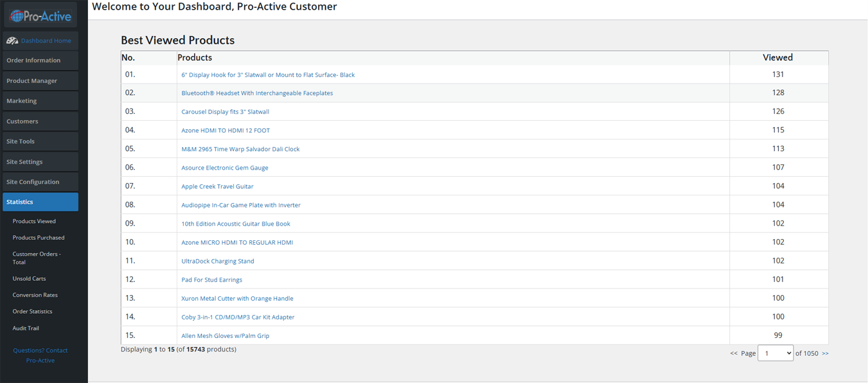Select Customer Orders - Total item

point(37,258)
